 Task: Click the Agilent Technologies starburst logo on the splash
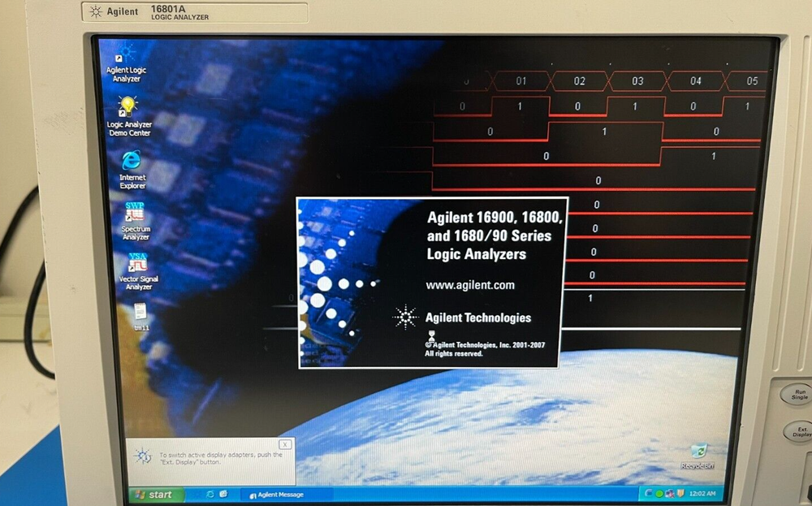(x=405, y=317)
